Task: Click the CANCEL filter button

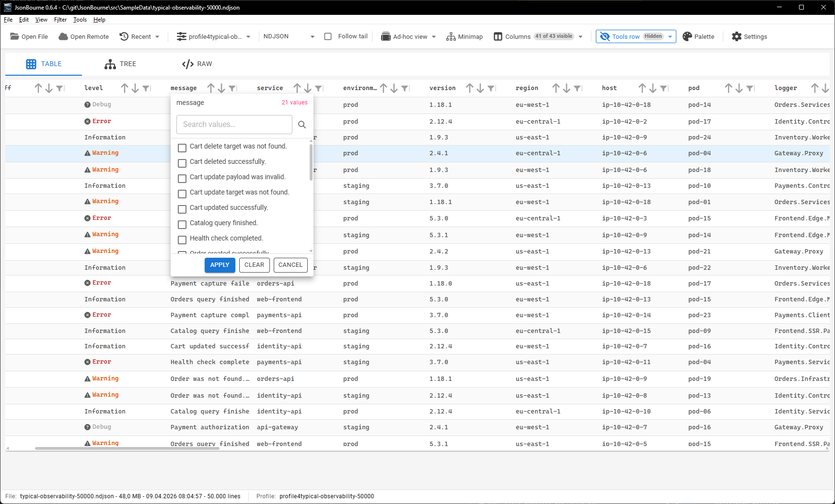Action: [x=290, y=265]
